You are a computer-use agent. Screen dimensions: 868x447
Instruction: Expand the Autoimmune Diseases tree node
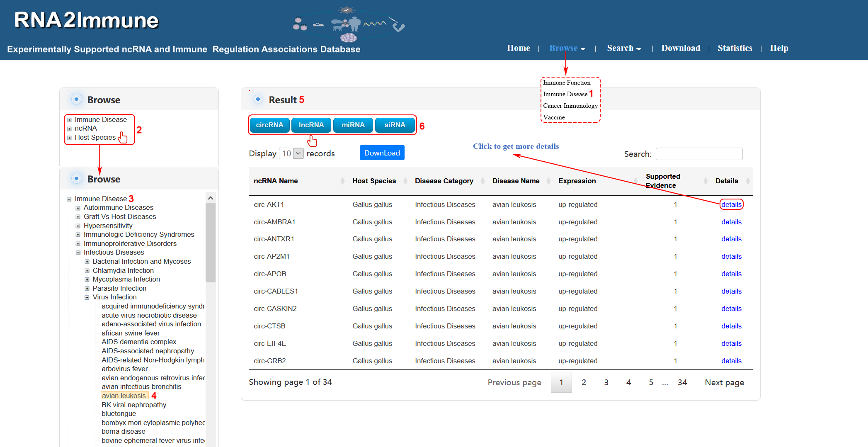[78, 208]
